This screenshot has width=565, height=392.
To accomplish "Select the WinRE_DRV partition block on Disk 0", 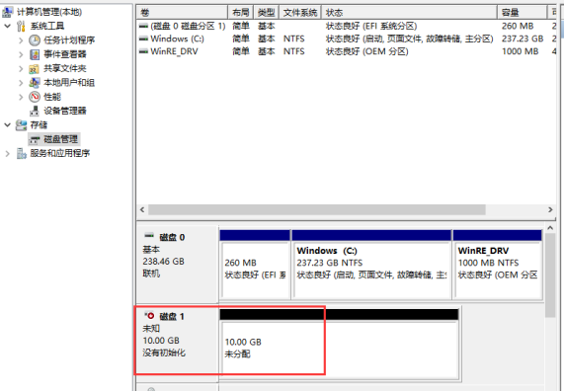I will click(497, 265).
